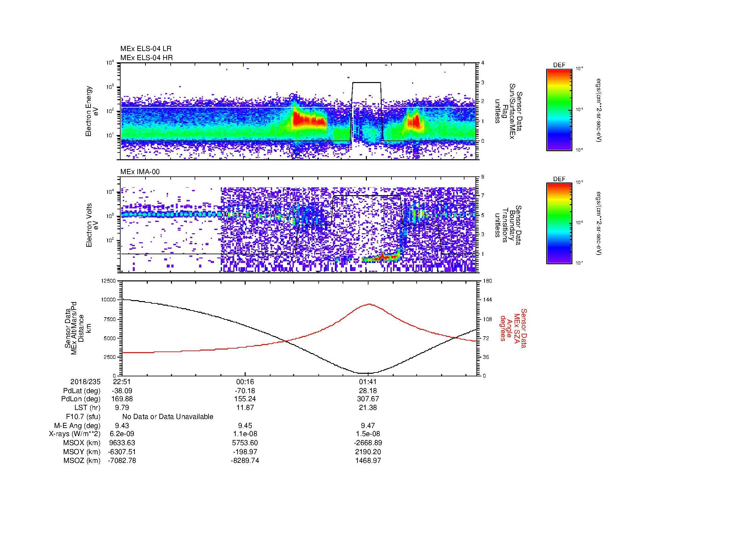The image size is (756, 534).
Task: Select MSOZ value -7082.78
Action: (122, 461)
